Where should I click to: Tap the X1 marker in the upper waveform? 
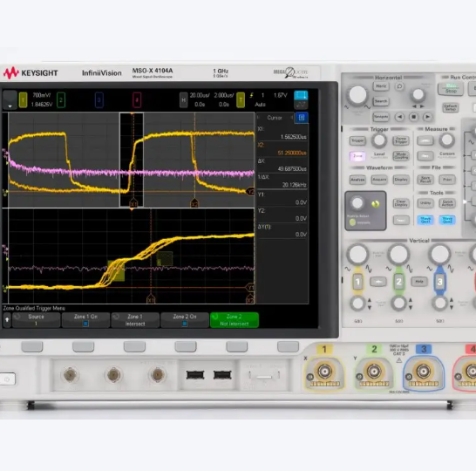click(x=133, y=203)
